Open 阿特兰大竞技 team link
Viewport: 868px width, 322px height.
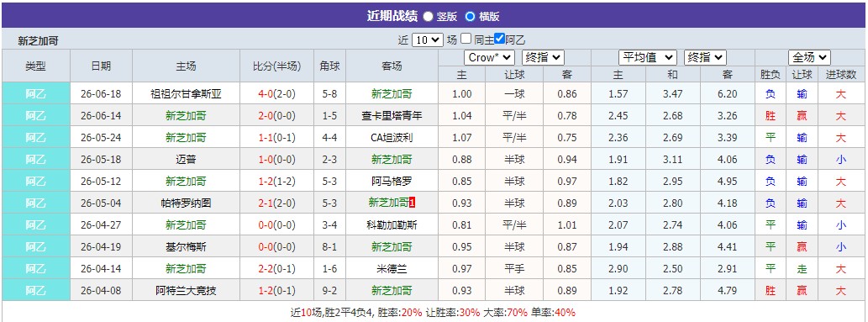coord(186,290)
